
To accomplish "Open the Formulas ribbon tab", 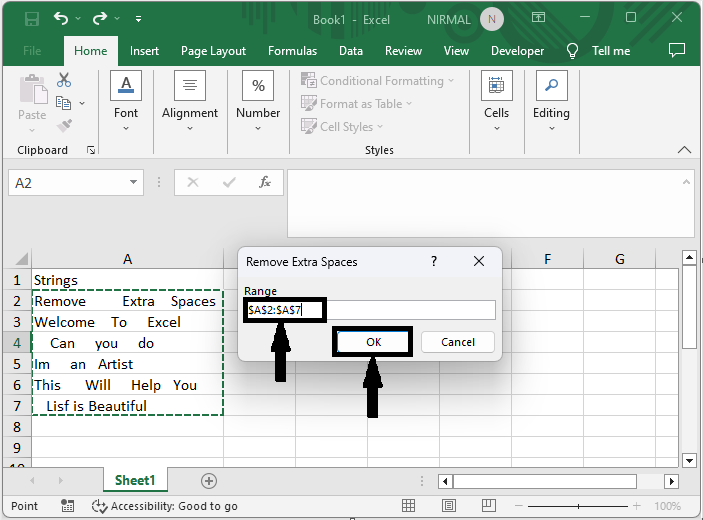I will (x=292, y=51).
